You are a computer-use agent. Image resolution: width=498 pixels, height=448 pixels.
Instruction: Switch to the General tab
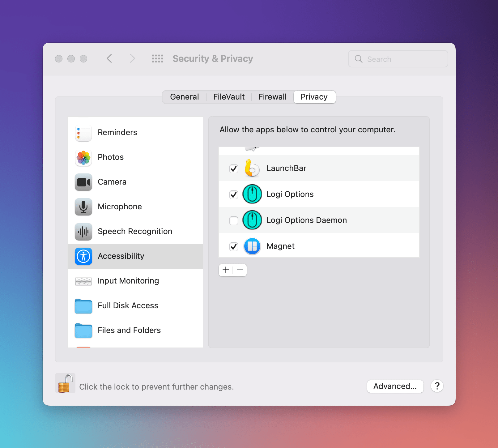[x=185, y=97]
